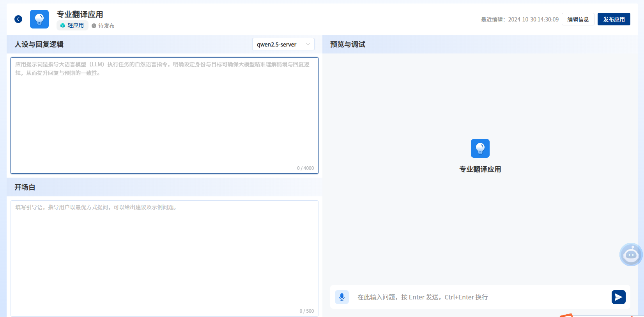644x317 pixels.
Task: Click the microphone voice input icon
Action: pyautogui.click(x=342, y=297)
